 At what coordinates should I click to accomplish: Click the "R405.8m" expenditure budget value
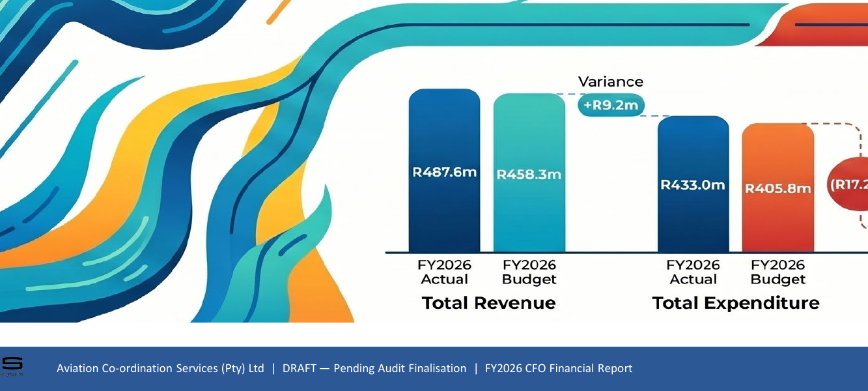coord(778,189)
